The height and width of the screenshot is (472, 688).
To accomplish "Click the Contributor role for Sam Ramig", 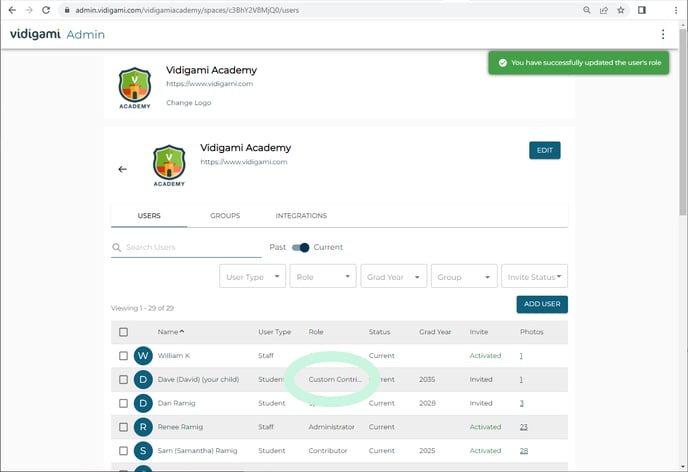I will (x=328, y=451).
